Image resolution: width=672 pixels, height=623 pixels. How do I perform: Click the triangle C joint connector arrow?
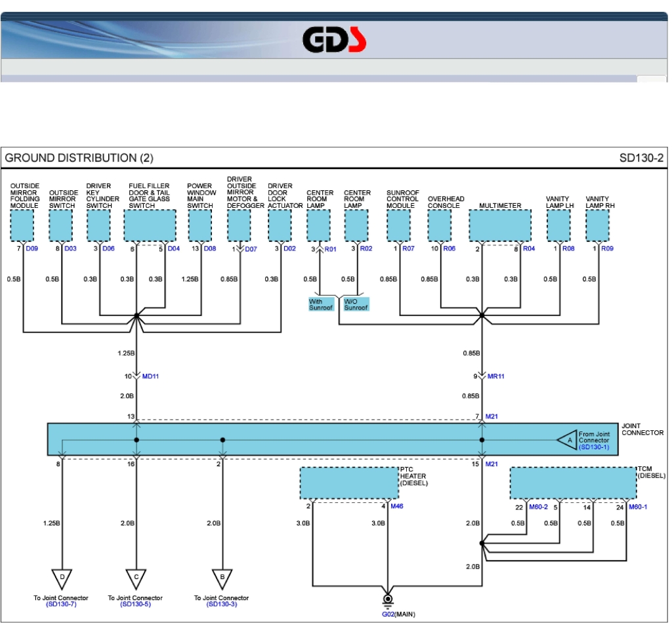(x=136, y=578)
